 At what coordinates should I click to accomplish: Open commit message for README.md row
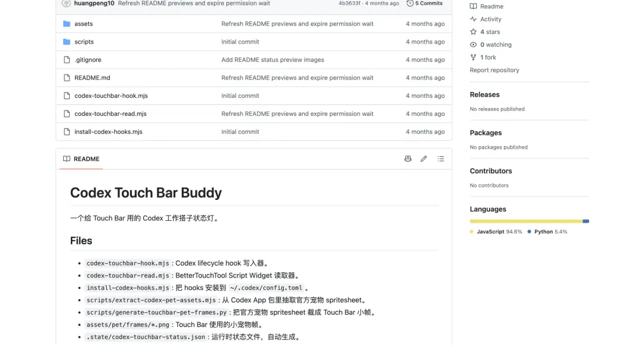click(x=298, y=78)
